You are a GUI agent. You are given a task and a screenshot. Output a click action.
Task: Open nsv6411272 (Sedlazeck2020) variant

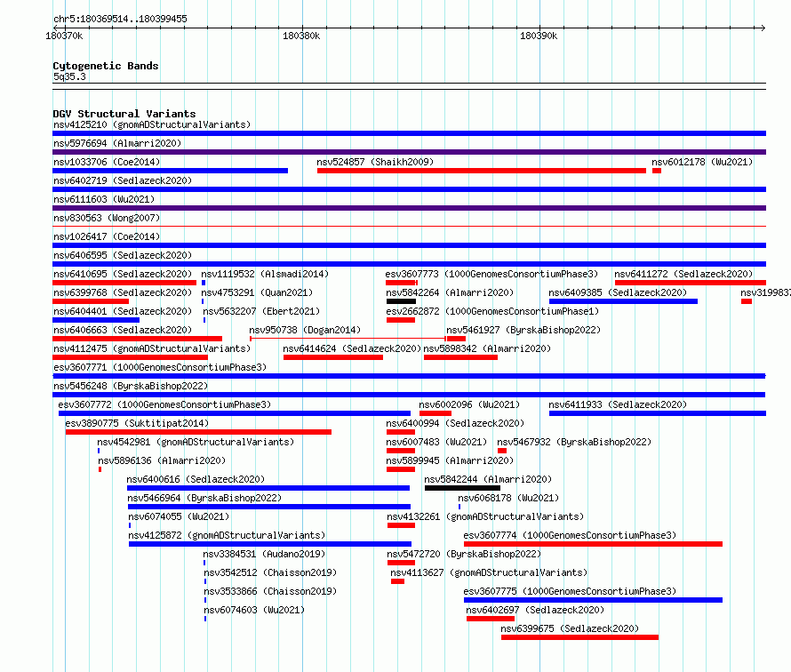coord(683,274)
